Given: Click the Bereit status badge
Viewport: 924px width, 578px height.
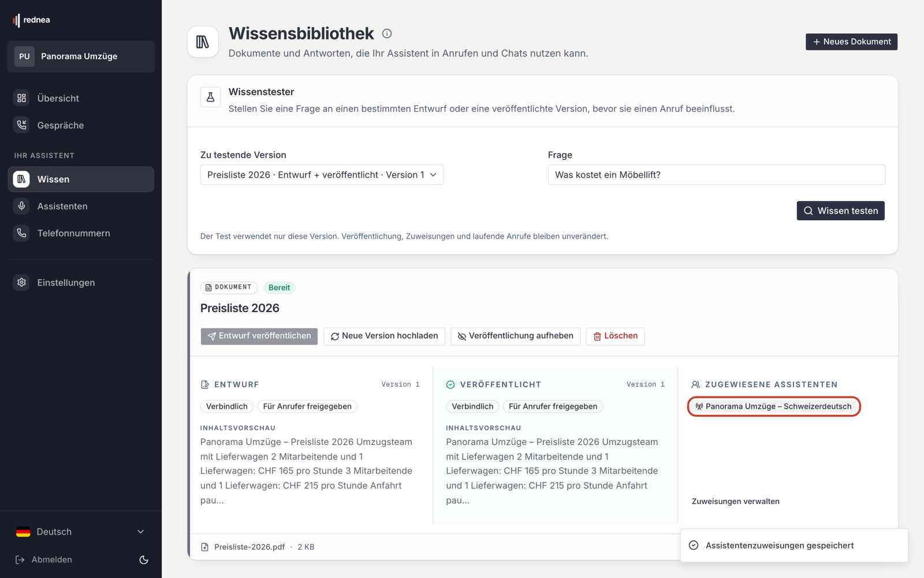Looking at the screenshot, I should coord(280,287).
